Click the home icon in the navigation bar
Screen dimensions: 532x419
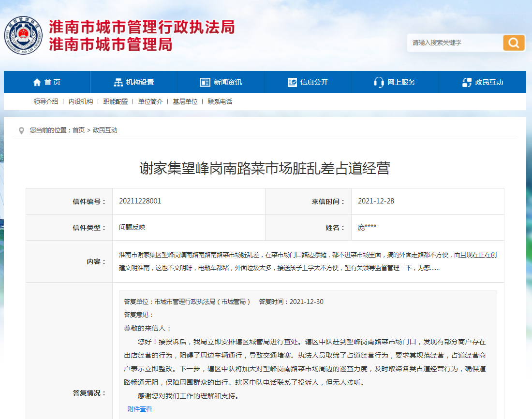[37, 82]
